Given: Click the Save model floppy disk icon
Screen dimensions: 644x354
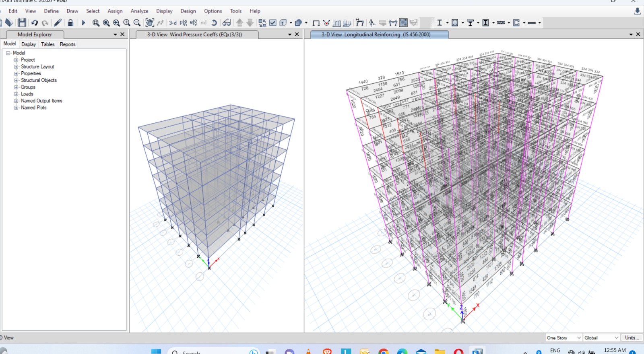Looking at the screenshot, I should tap(22, 23).
